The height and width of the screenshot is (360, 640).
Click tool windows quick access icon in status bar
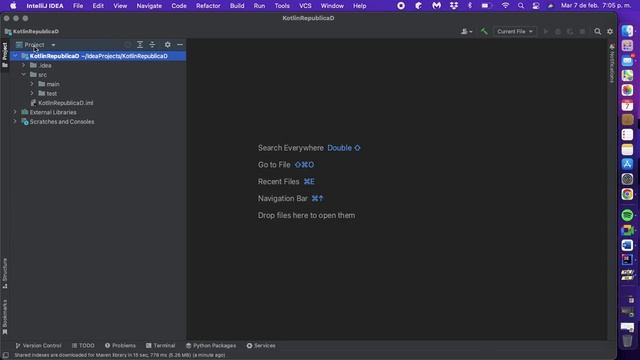click(6, 355)
